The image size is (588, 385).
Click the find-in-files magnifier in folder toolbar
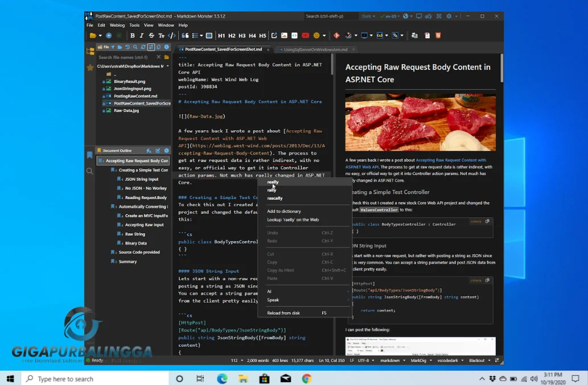point(135,47)
